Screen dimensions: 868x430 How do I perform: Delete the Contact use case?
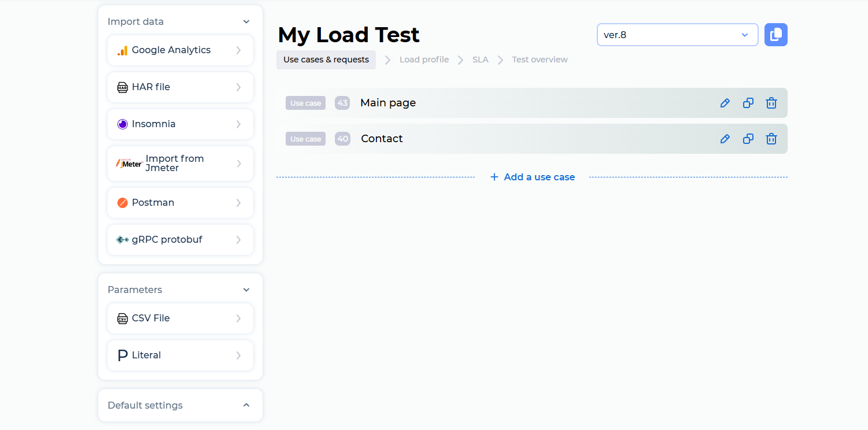(x=771, y=138)
